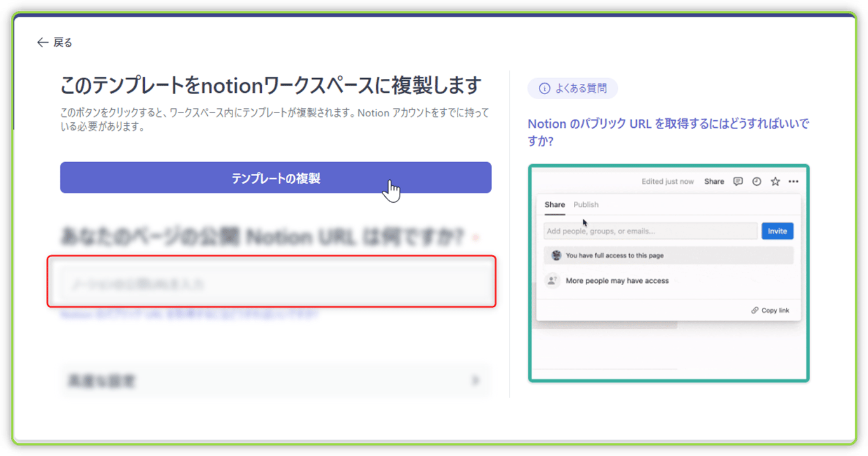Click the info icon beside よくある質問

544,88
